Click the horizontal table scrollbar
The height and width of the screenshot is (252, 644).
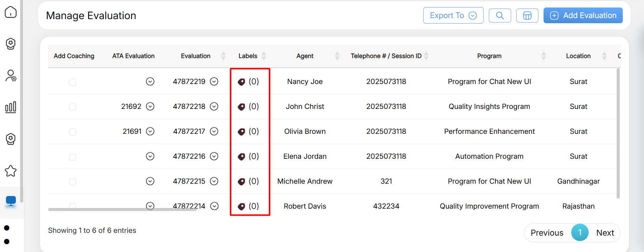pyautogui.click(x=122, y=209)
